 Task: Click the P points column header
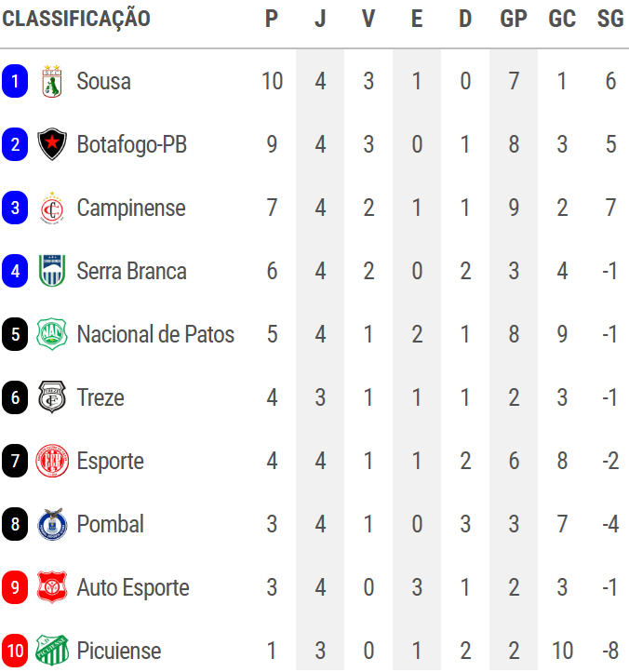click(x=272, y=19)
